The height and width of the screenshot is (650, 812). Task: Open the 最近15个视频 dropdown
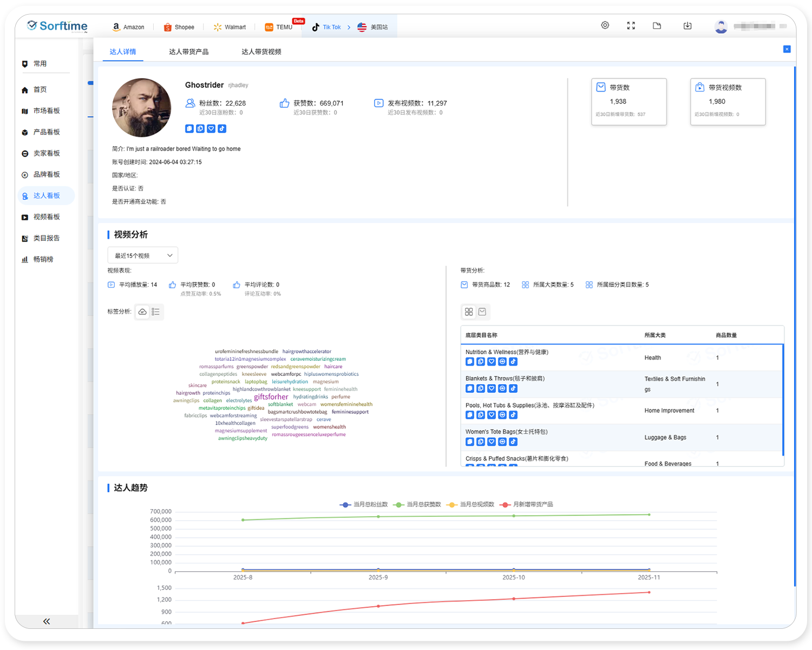[x=142, y=256]
